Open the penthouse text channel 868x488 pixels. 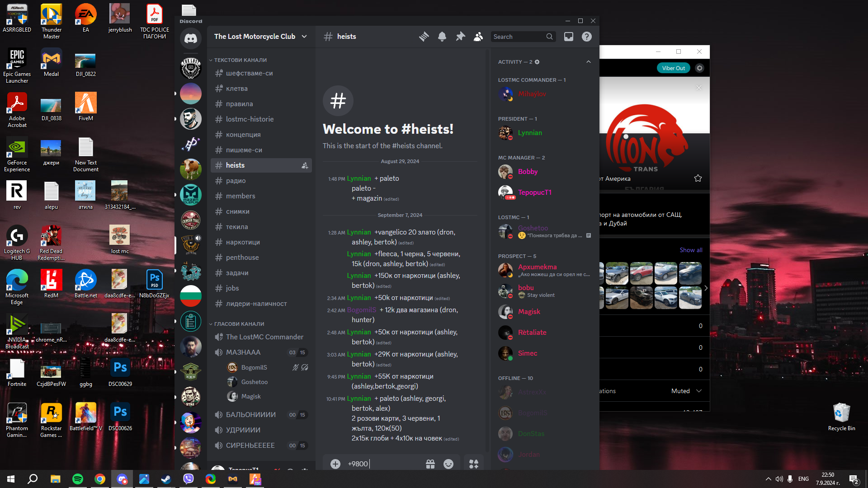(242, 258)
